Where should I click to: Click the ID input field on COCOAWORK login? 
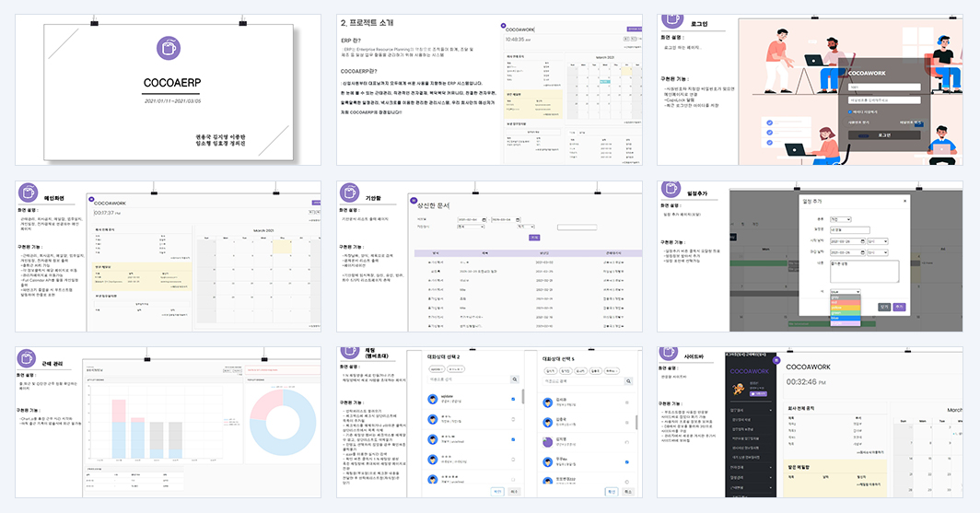(x=884, y=87)
